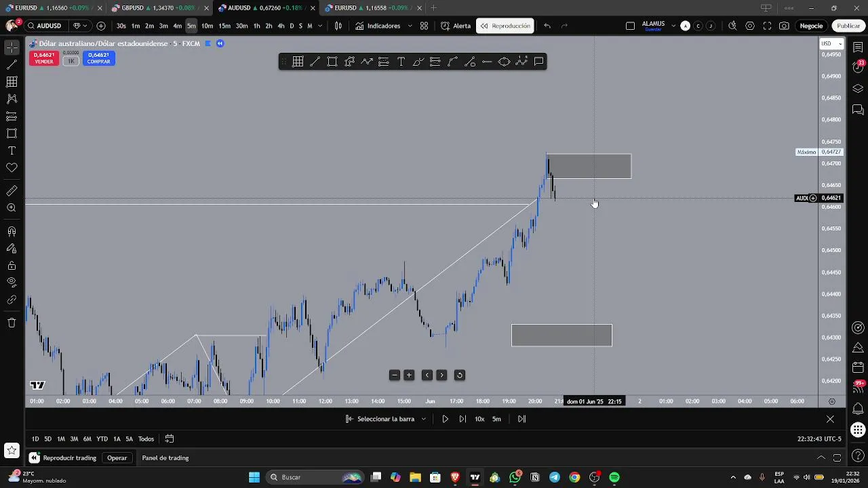Select the trend line tool in left sidebar
Image resolution: width=868 pixels, height=488 pixels.
(12, 65)
